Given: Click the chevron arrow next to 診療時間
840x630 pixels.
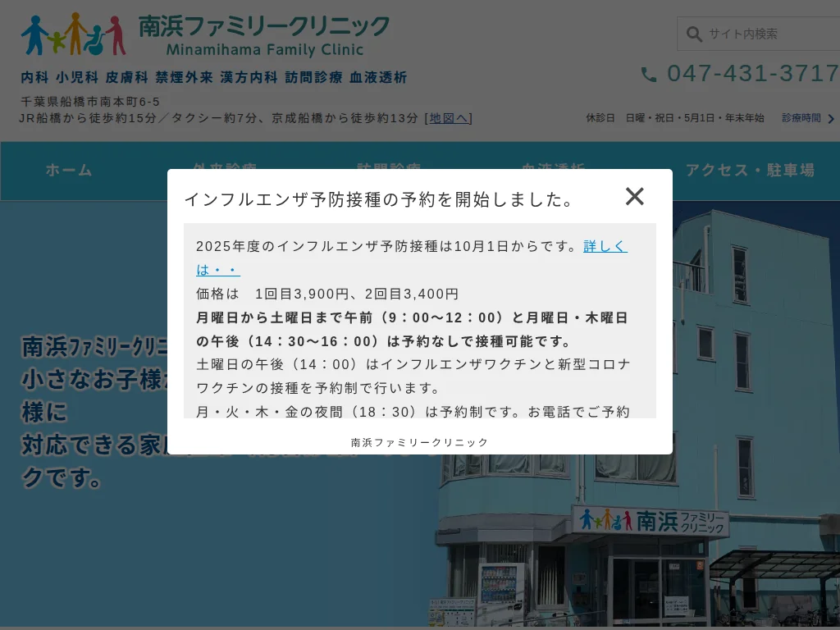Looking at the screenshot, I should tap(831, 118).
